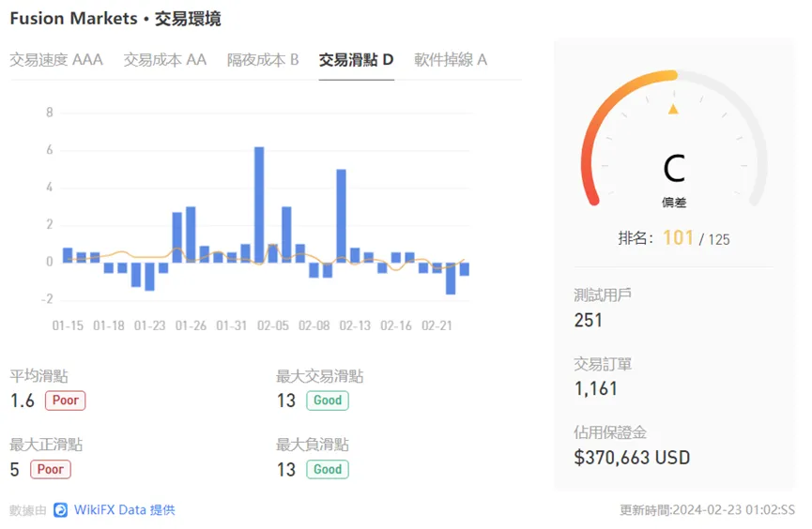Viewport: 812px width, 529px height.
Task: Click the Poor badge under 最大正滑點
Action: click(51, 470)
